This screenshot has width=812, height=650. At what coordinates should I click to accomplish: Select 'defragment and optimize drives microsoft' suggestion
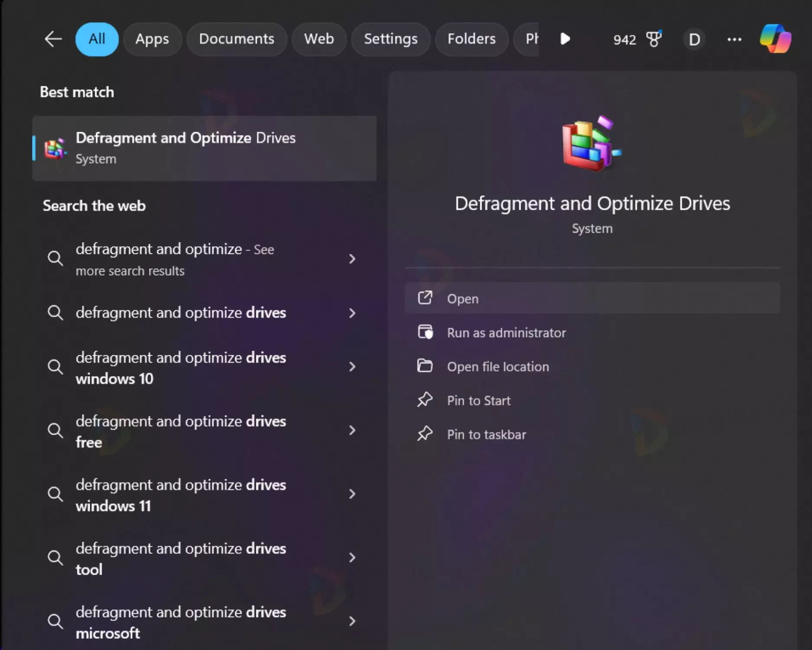(204, 622)
